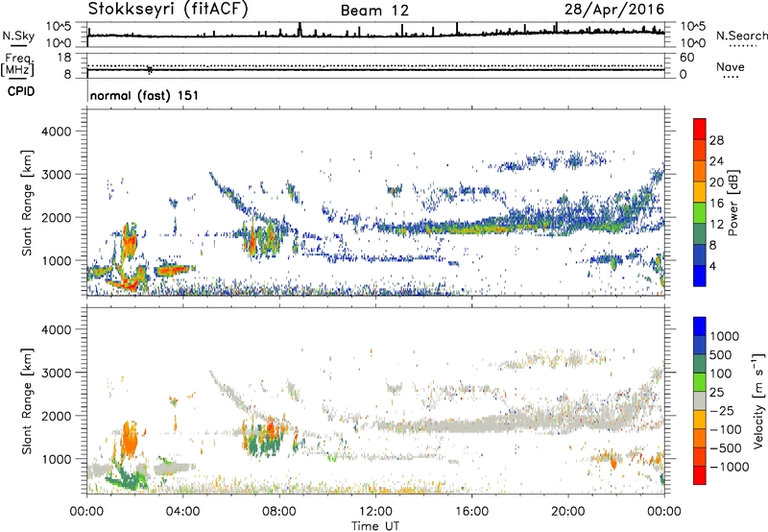Click the "Velocity [m s⁻¹]" colorbar label

pyautogui.click(x=758, y=400)
